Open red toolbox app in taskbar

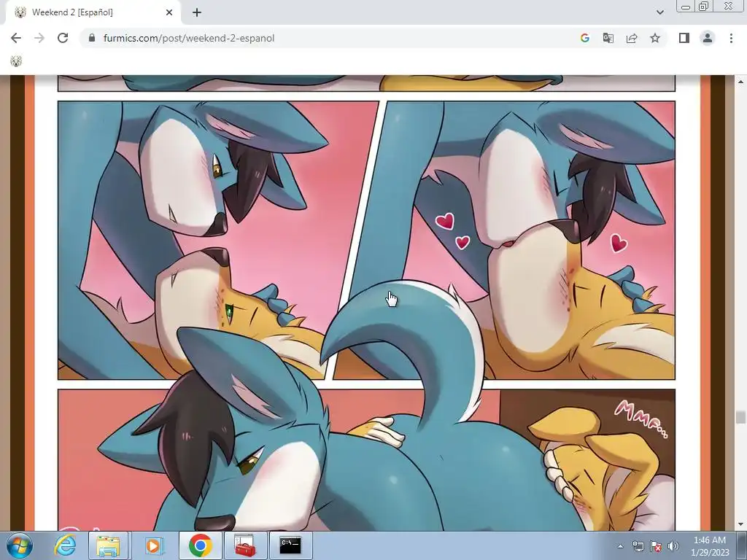tap(245, 545)
